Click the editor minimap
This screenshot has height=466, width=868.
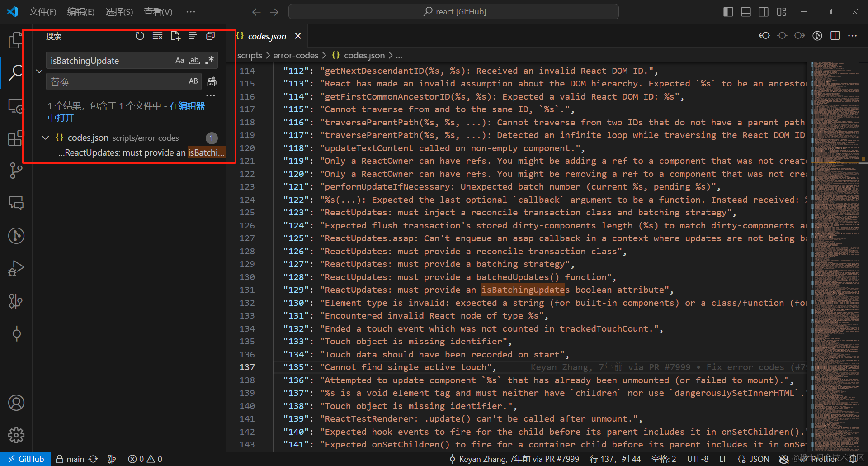coord(835,256)
